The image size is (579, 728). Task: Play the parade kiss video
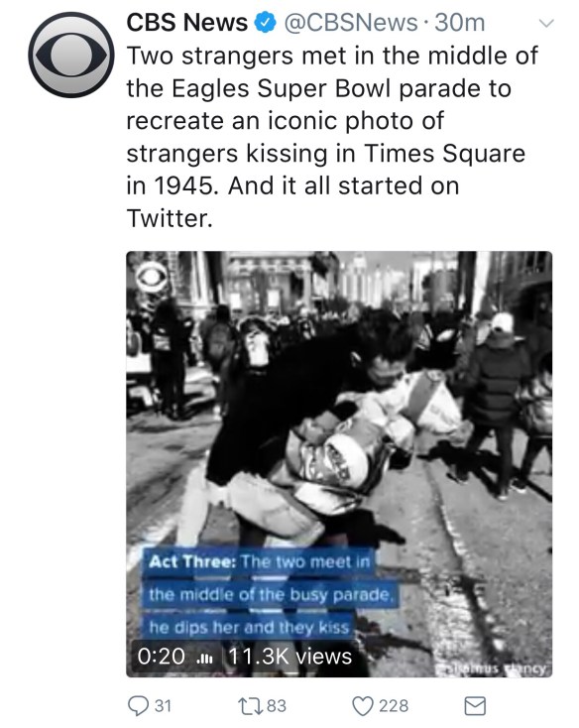[x=339, y=464]
